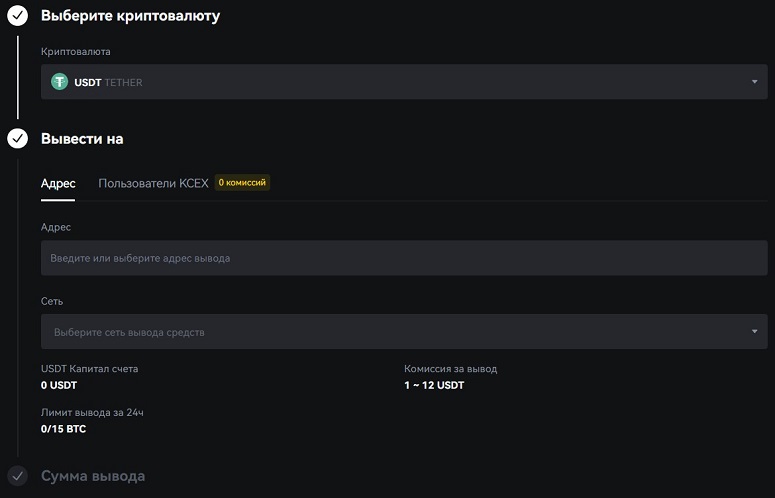Click the Комиссия за вывод label
The height and width of the screenshot is (498, 775).
click(x=451, y=369)
